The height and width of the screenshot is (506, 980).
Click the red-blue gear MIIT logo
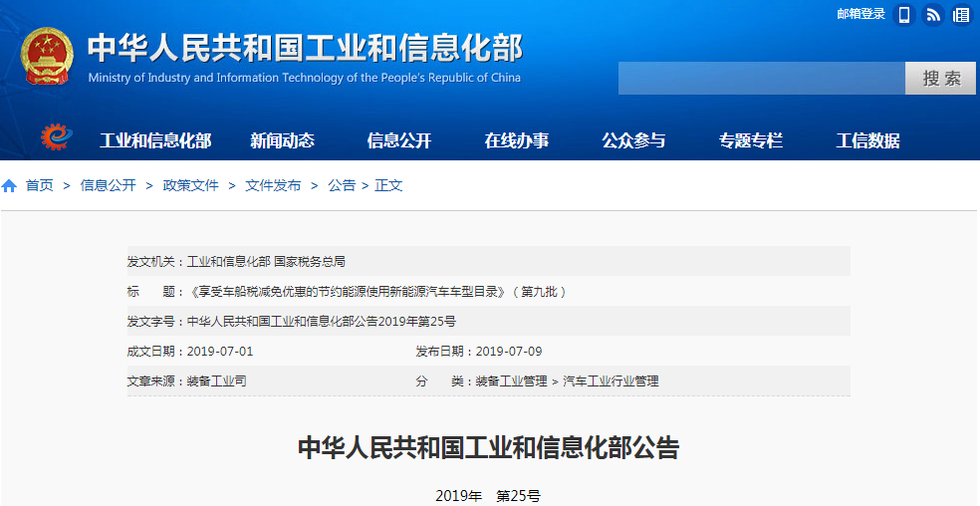[x=56, y=138]
